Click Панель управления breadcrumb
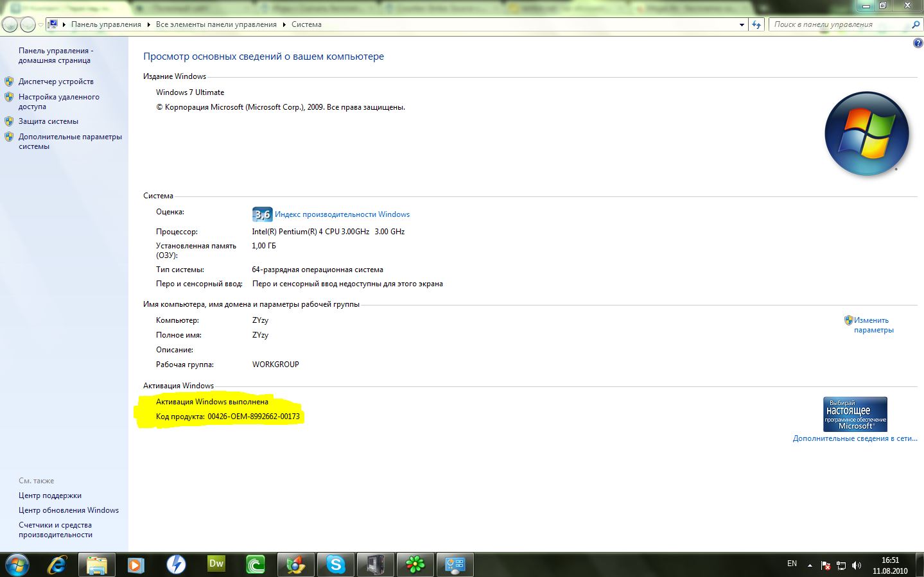This screenshot has width=924, height=577. tap(106, 24)
